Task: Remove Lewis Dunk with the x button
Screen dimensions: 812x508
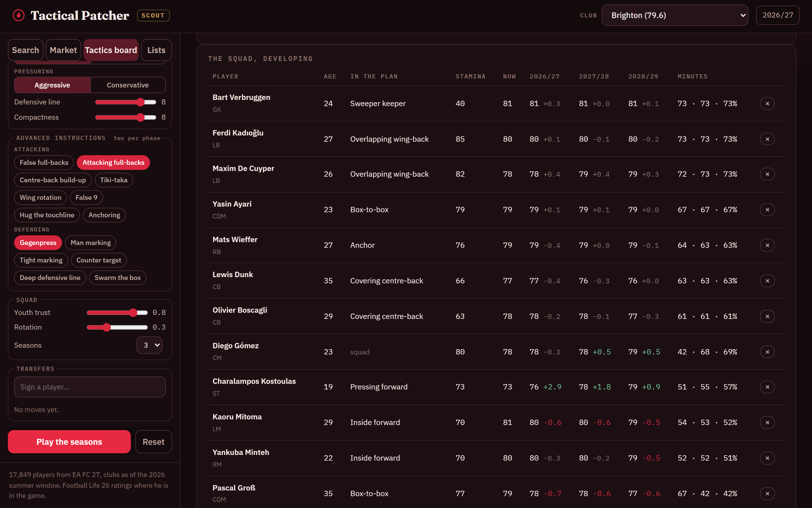Action: point(767,281)
